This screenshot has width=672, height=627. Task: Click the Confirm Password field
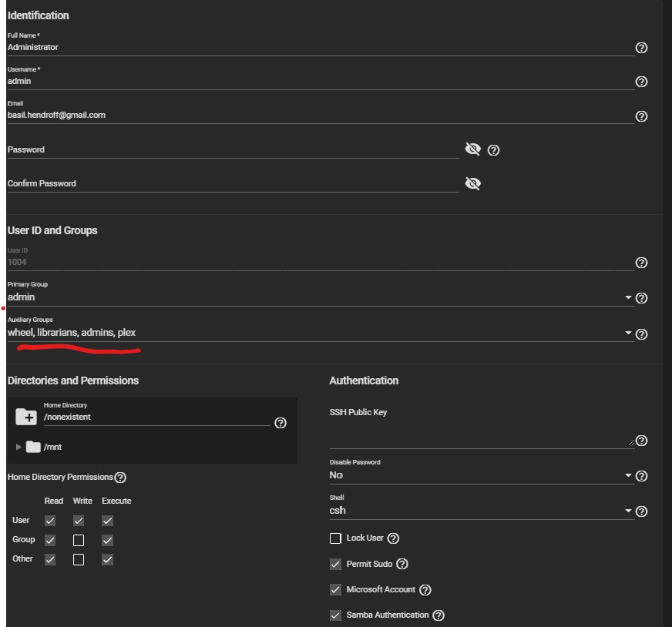click(231, 184)
